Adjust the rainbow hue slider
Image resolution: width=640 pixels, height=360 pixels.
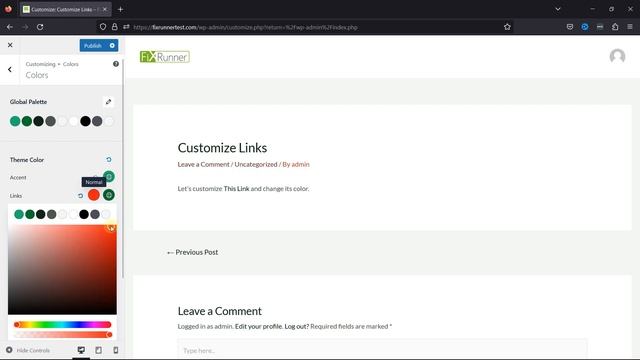pos(62,324)
